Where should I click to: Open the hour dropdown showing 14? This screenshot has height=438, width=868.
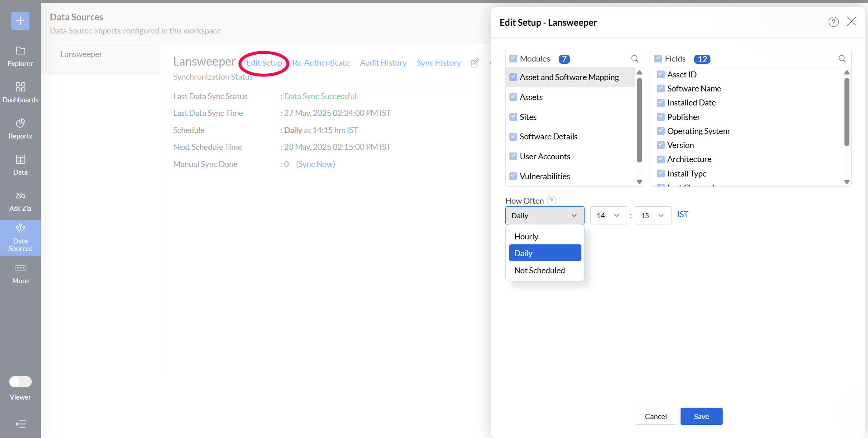click(608, 215)
